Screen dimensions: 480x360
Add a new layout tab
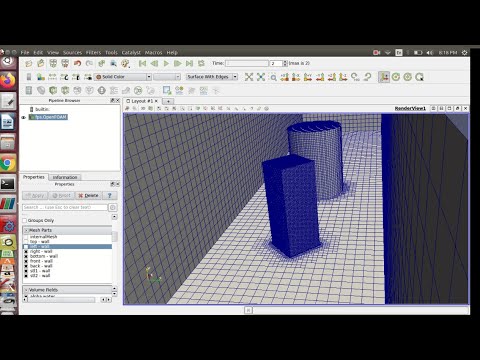(x=168, y=101)
